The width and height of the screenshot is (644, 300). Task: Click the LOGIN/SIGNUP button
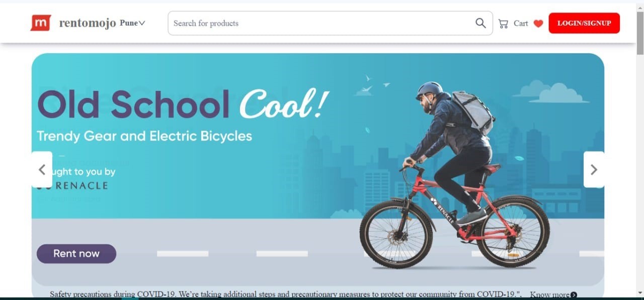(584, 23)
